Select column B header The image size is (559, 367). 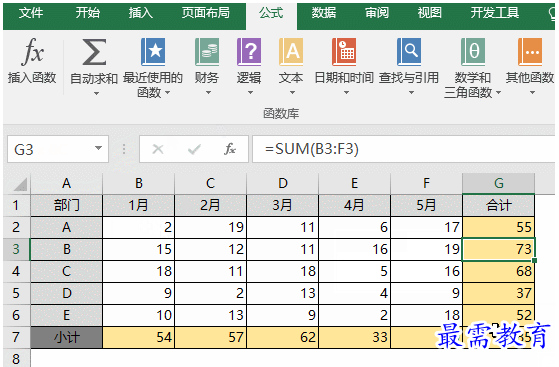click(139, 184)
